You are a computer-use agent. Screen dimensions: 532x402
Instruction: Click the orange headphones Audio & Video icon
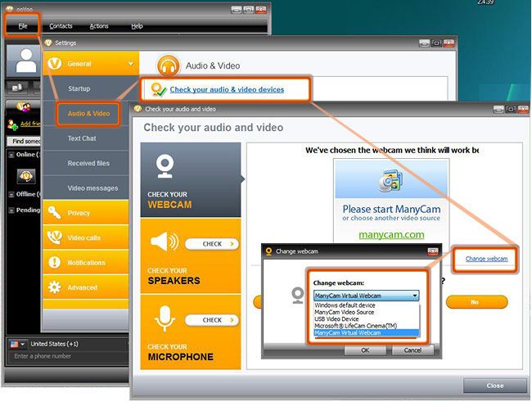(x=169, y=65)
